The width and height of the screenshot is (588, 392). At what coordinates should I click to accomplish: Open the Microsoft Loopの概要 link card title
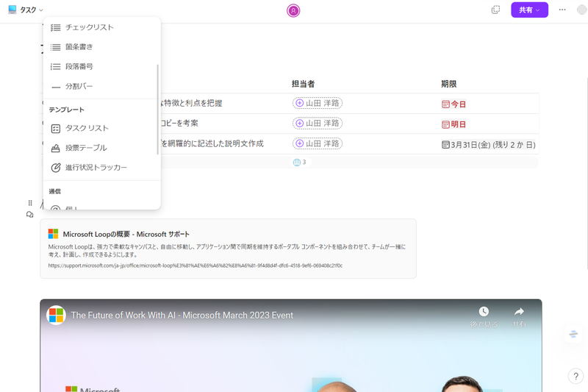[x=126, y=234]
